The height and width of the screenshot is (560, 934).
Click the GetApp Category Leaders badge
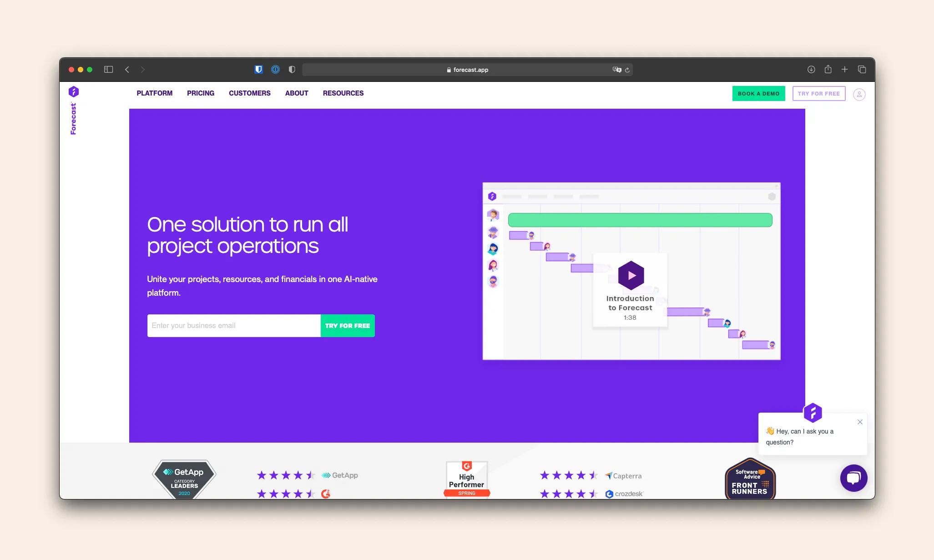coord(183,478)
